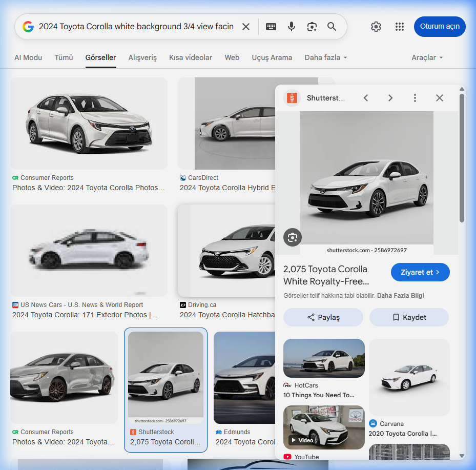The width and height of the screenshot is (476, 470).
Task: Click the YouTube icon under the video result
Action: 287,457
